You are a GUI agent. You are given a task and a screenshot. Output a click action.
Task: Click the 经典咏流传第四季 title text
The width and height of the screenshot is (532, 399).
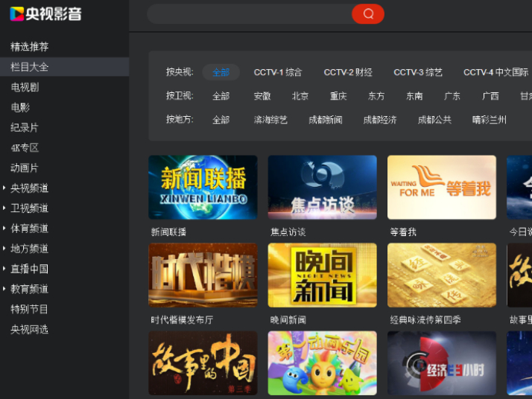click(425, 319)
